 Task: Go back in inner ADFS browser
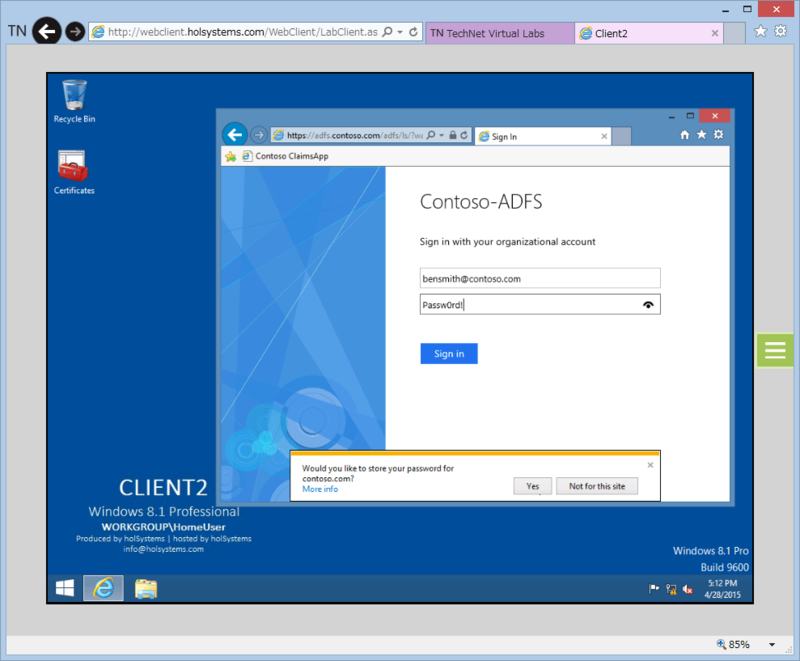click(235, 135)
